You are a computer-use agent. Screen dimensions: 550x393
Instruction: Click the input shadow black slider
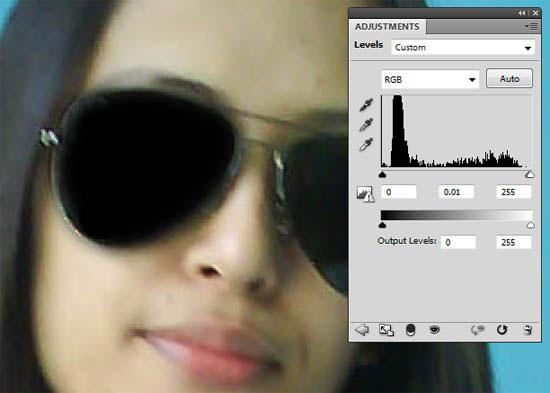[x=383, y=174]
